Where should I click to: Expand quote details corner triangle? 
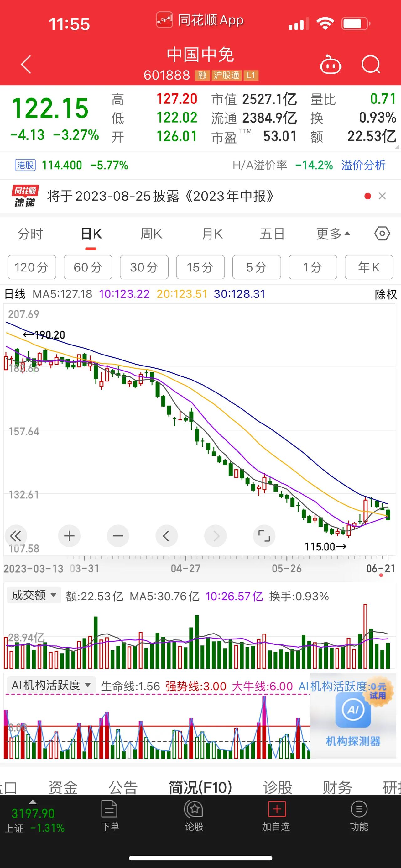396,147
